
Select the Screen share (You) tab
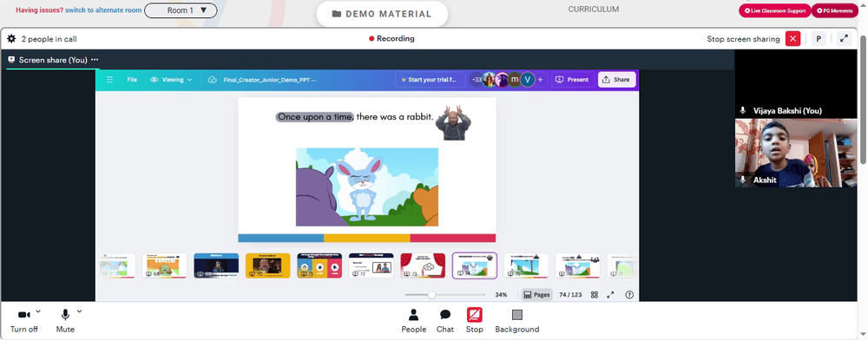click(x=53, y=60)
